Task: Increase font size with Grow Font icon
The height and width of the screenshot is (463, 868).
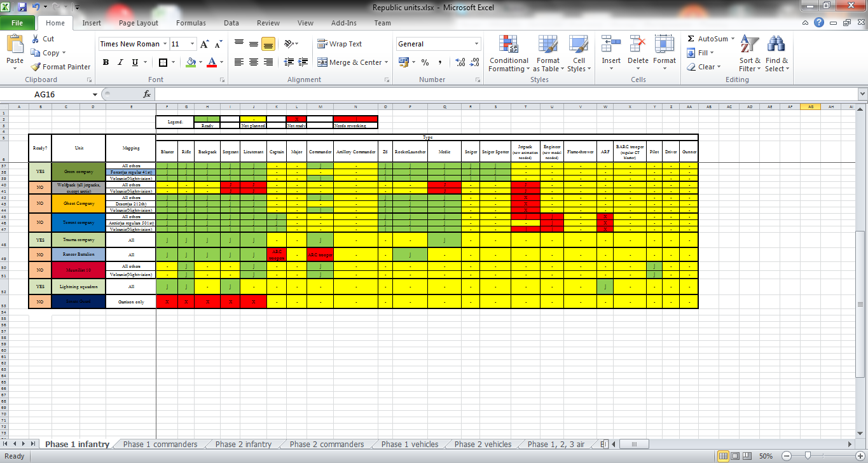Action: (x=204, y=45)
